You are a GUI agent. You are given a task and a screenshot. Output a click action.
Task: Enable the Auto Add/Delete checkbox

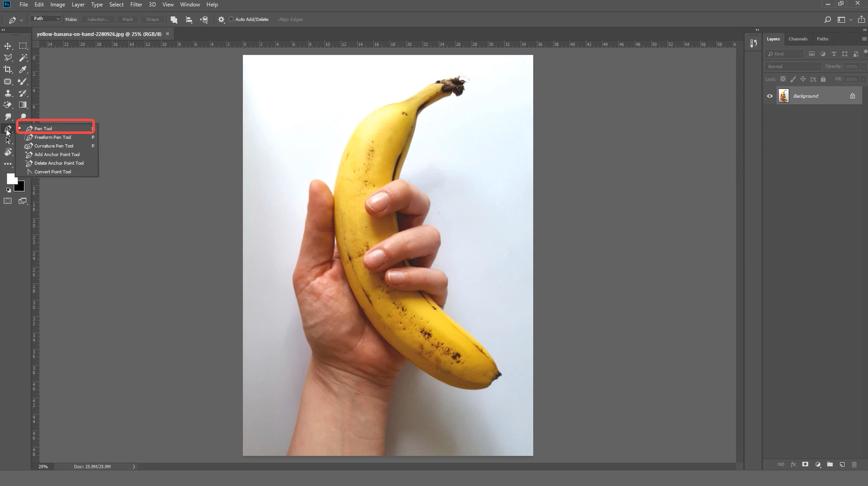230,19
